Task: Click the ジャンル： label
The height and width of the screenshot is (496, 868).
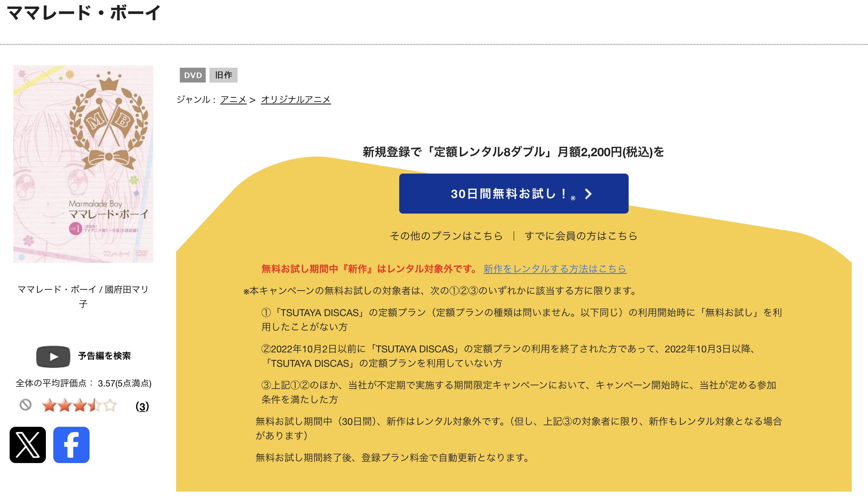Action: click(x=196, y=100)
